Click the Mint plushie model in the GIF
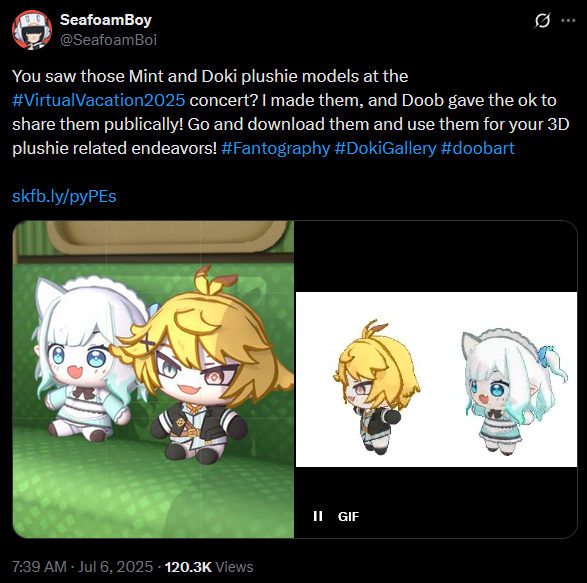Image resolution: width=587 pixels, height=583 pixels. coord(515,391)
